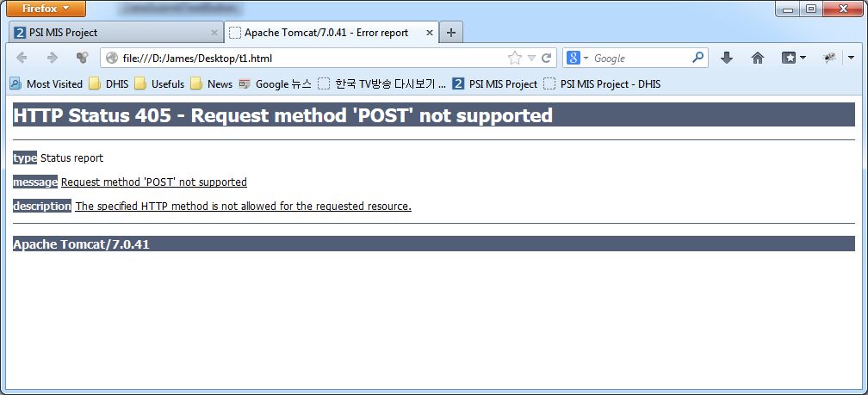Image resolution: width=868 pixels, height=395 pixels.
Task: Open a new tab with plus button
Action: click(450, 33)
